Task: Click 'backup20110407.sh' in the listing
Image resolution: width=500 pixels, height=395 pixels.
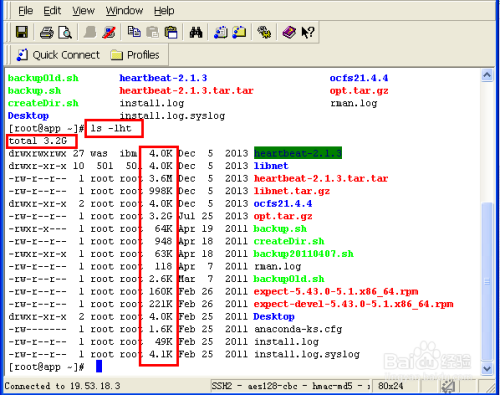Action: point(303,254)
